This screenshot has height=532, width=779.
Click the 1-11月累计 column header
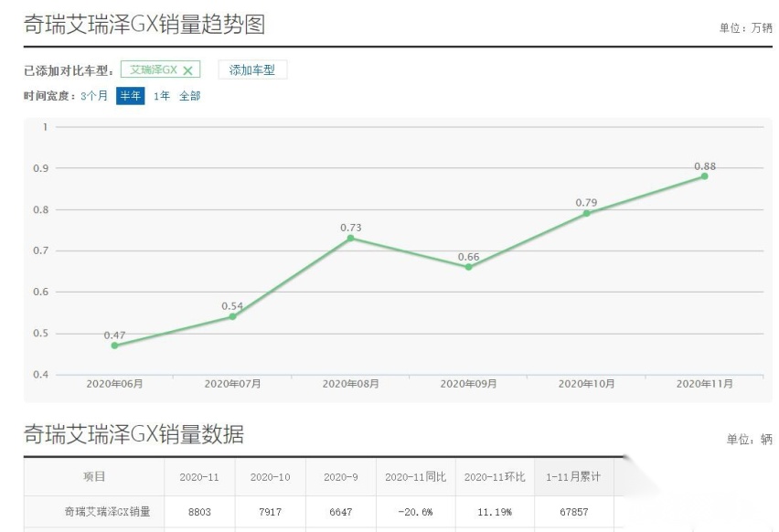(574, 477)
